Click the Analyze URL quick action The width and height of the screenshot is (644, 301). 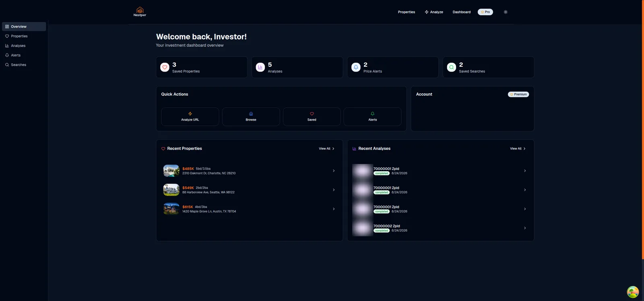190,117
